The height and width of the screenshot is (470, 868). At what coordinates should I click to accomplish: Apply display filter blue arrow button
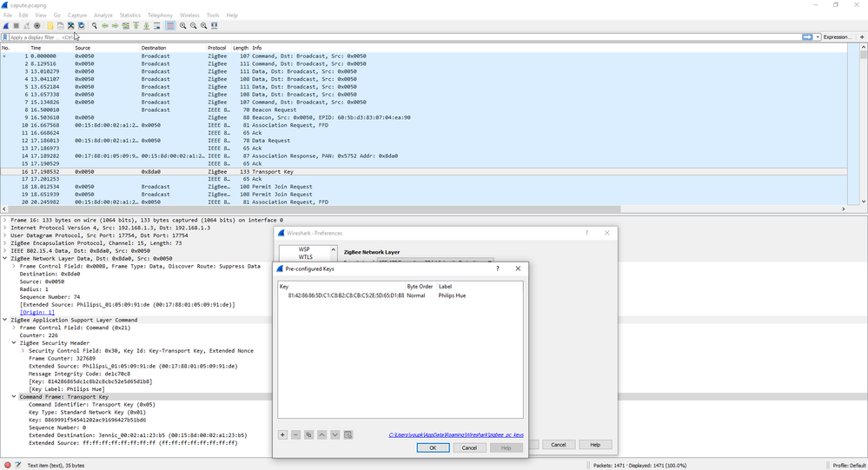click(x=807, y=37)
